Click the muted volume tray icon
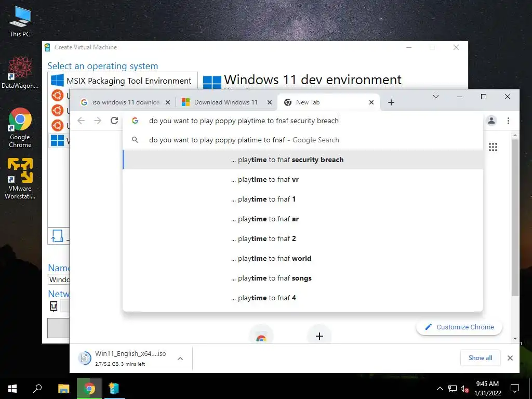 tap(464, 389)
